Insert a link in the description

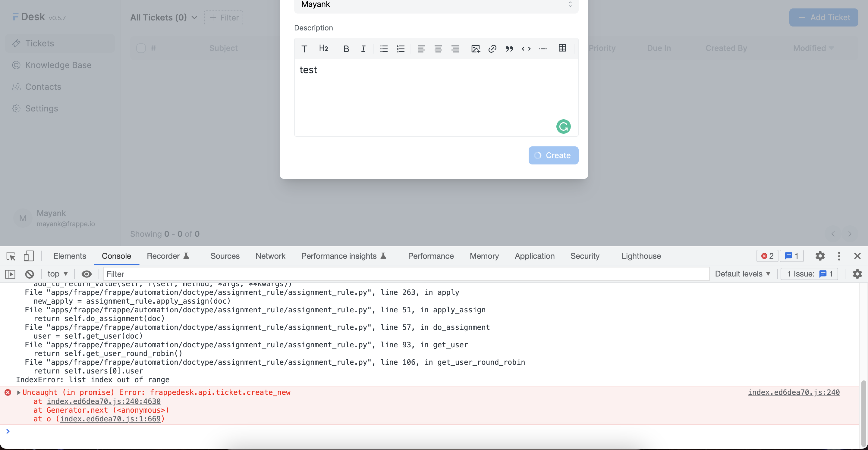[492, 48]
